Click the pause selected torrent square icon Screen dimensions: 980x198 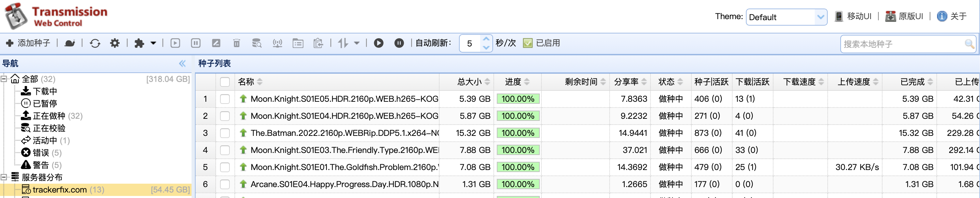(196, 43)
